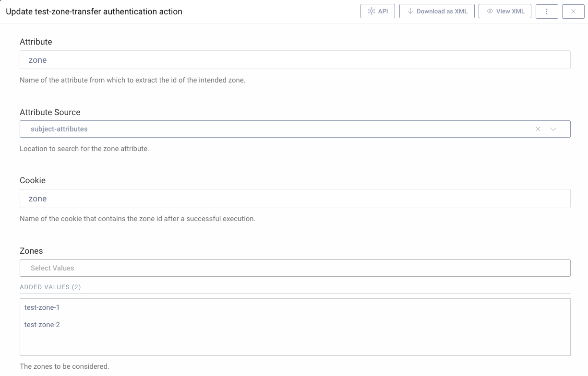
Task: Click the eye icon on View XML
Action: point(490,11)
